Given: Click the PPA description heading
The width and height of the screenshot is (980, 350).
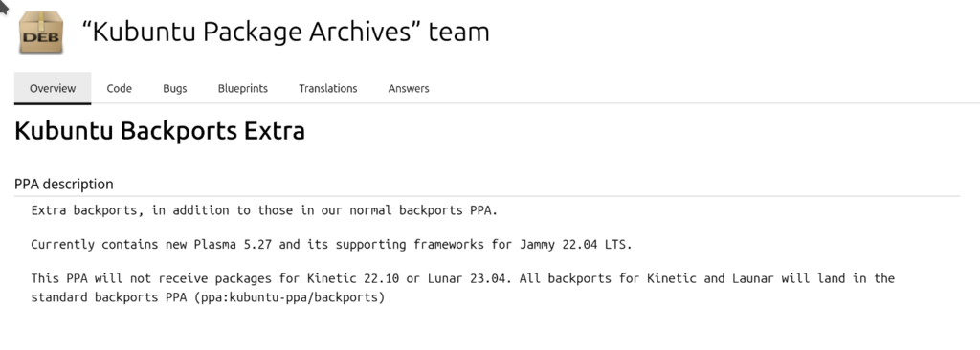Looking at the screenshot, I should pos(64,185).
